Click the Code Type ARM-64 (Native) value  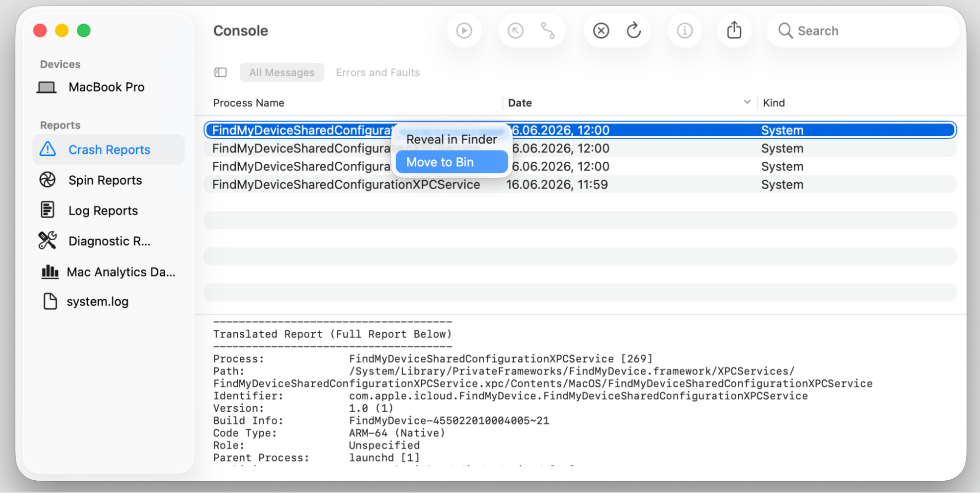[397, 433]
